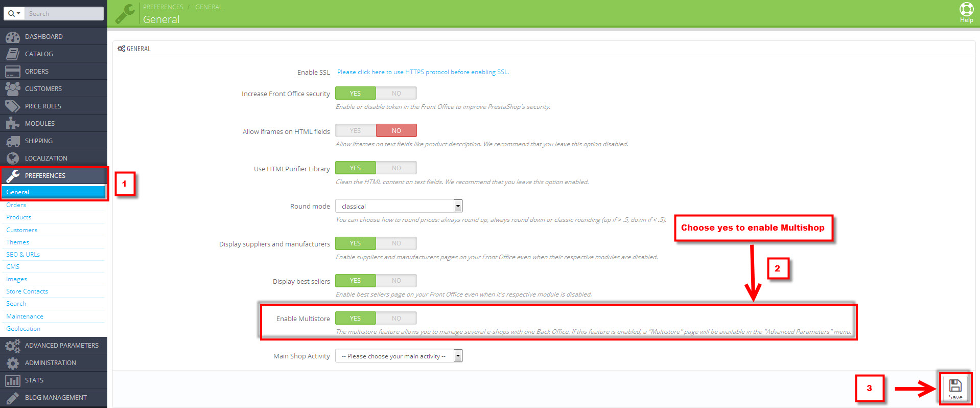The width and height of the screenshot is (980, 408).
Task: Select NO for Allow iframes on HTML
Action: tap(396, 131)
